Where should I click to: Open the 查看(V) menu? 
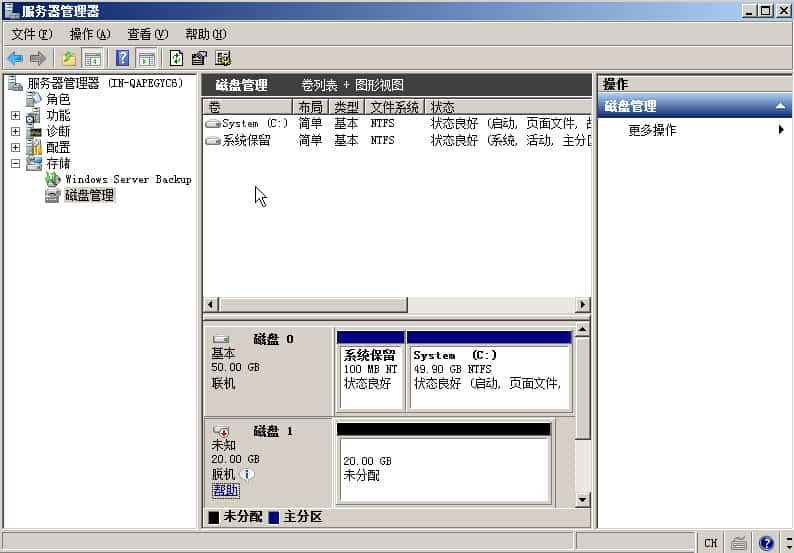point(147,34)
